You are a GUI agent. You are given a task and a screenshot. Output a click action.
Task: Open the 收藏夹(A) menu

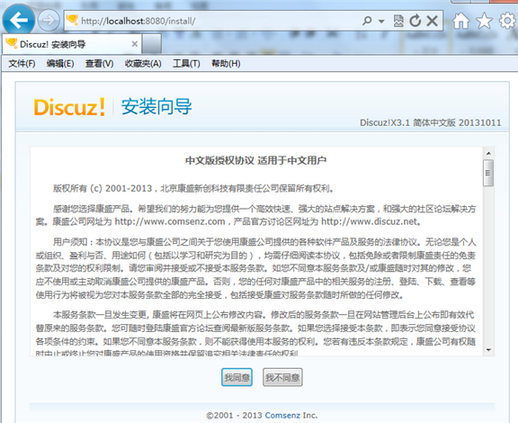tap(143, 63)
